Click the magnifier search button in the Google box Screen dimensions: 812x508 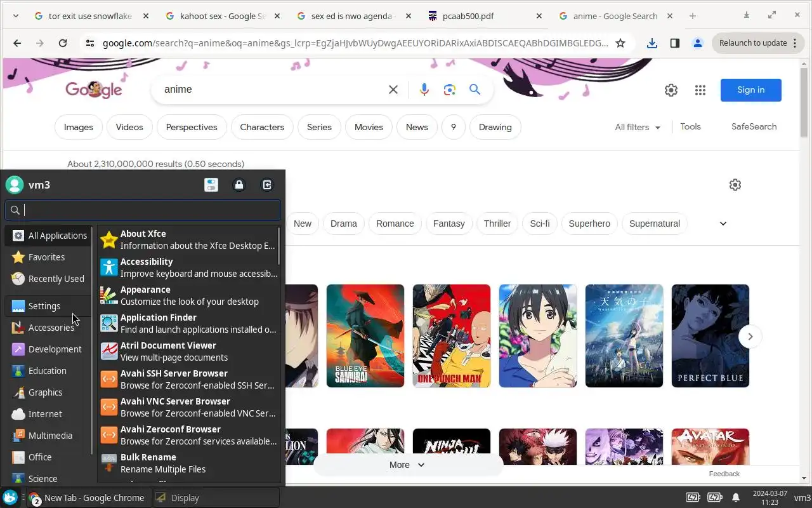[x=475, y=90]
